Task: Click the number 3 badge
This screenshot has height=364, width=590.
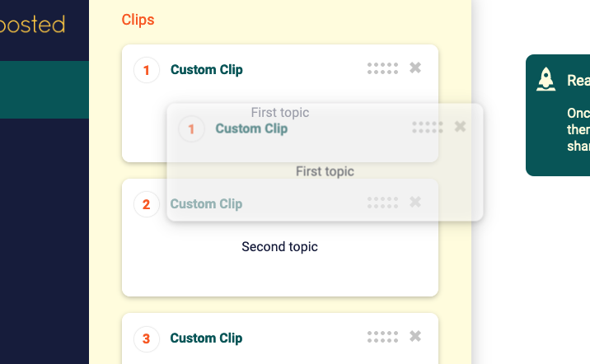Action: [147, 338]
